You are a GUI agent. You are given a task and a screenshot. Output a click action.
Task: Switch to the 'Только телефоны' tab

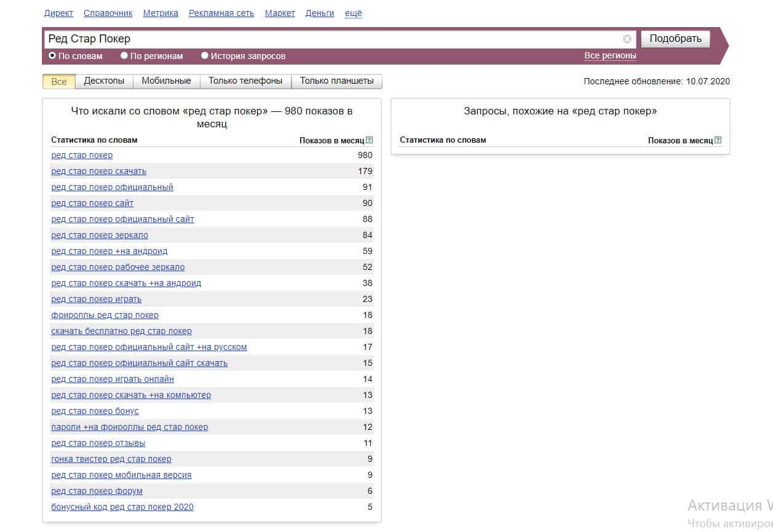tap(245, 81)
